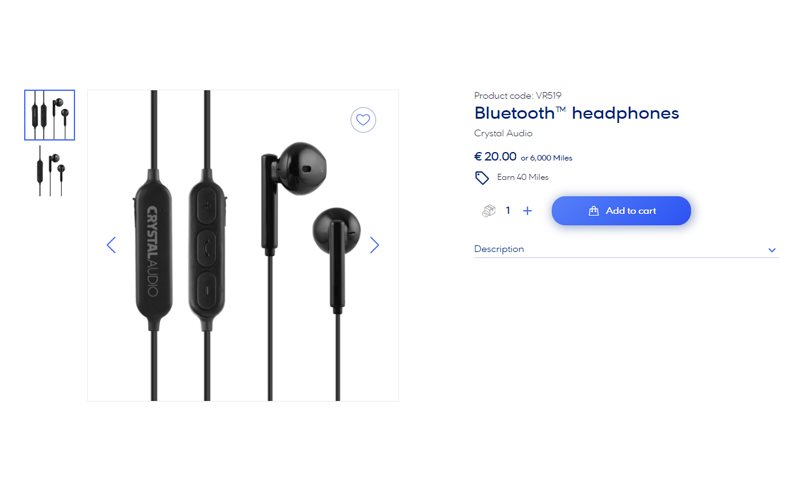Show the previous product image
Viewport: 800px width, 500px height.
point(111,245)
